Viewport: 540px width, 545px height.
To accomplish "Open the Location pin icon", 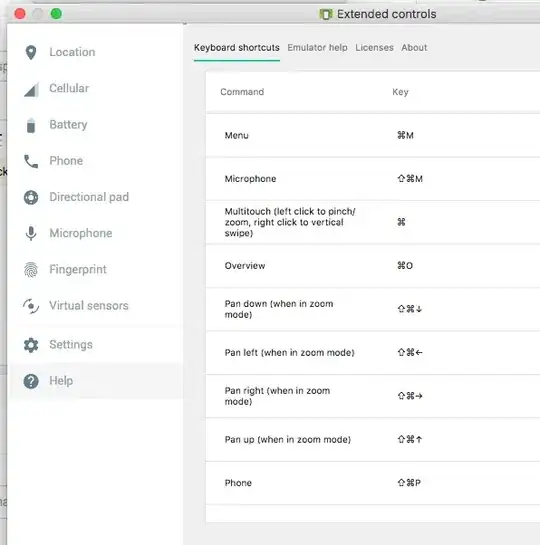I will click(31, 52).
